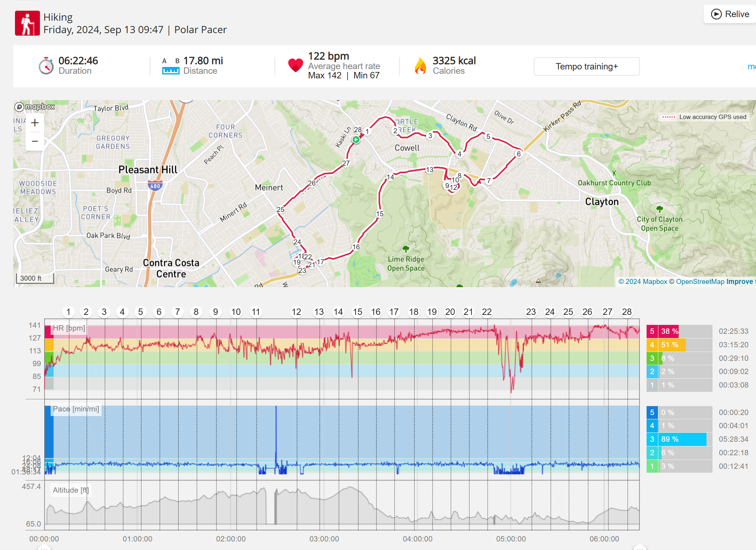Click heart rate zone 4 swatch
Screen dimensions: 756x550
(652, 345)
